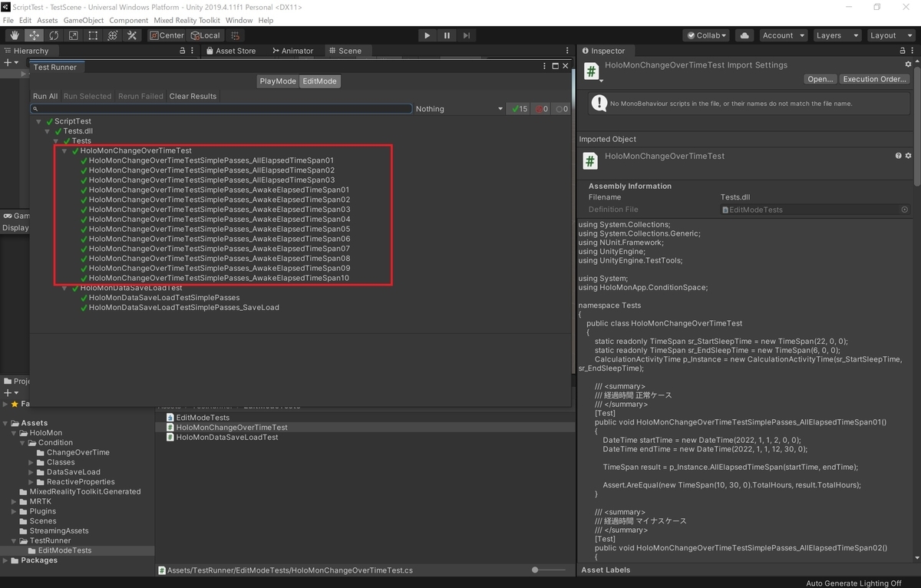921x588 pixels.
Task: Click the Test Runner search field
Action: coord(222,109)
